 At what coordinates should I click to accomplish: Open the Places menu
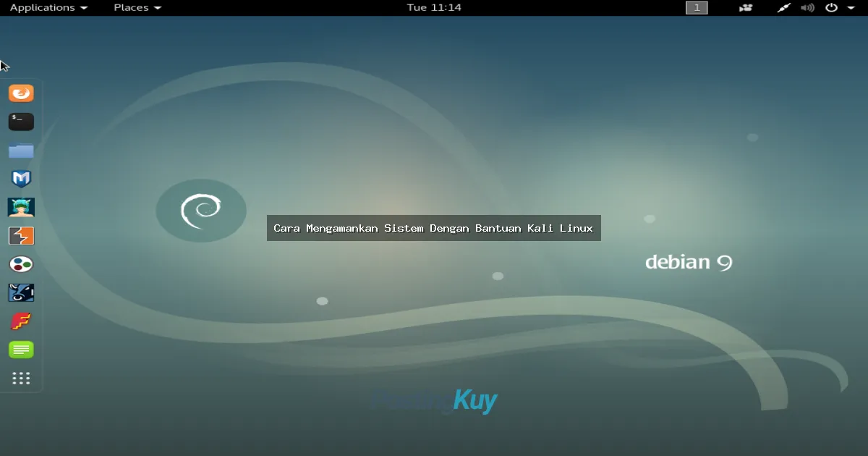point(137,8)
